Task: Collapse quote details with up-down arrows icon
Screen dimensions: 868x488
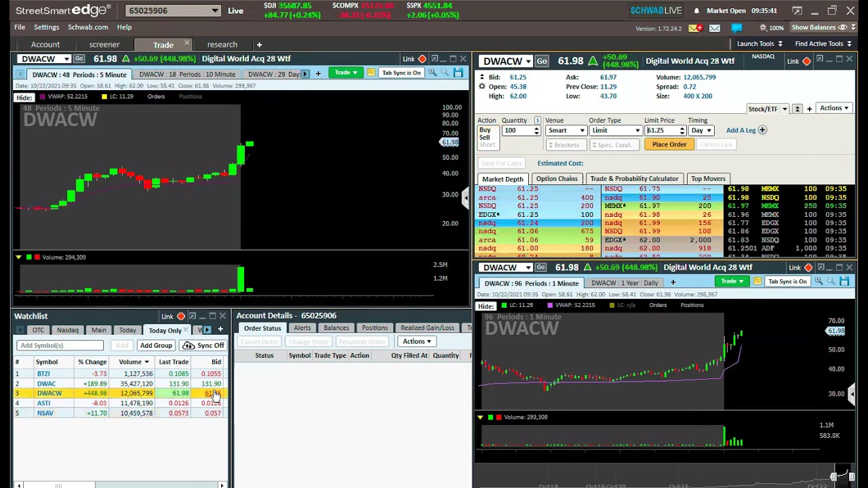Action: tap(482, 78)
